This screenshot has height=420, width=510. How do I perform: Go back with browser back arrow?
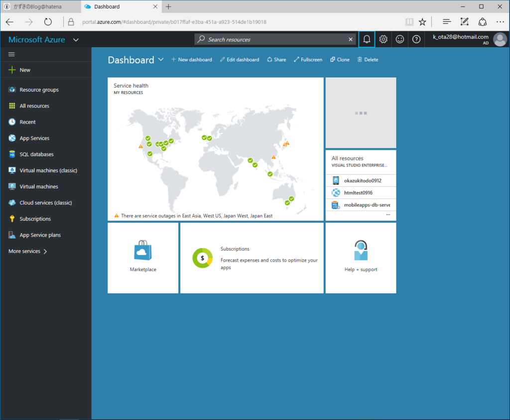[10, 22]
